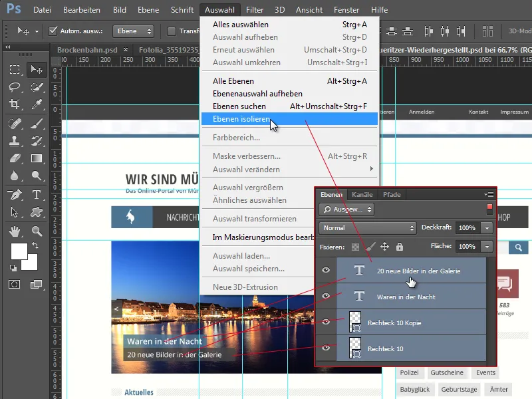Switch to the Pfade tab
Screen dimensions: 532x399
click(392, 195)
